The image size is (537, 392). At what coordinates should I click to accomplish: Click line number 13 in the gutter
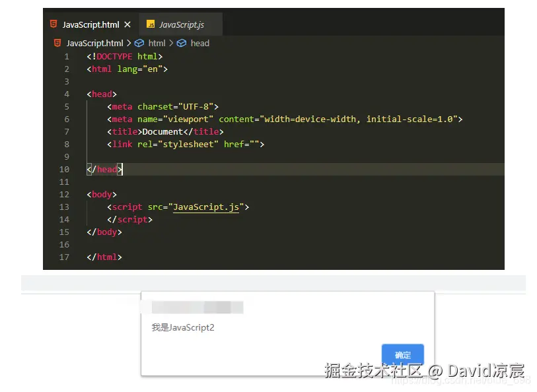tap(64, 207)
